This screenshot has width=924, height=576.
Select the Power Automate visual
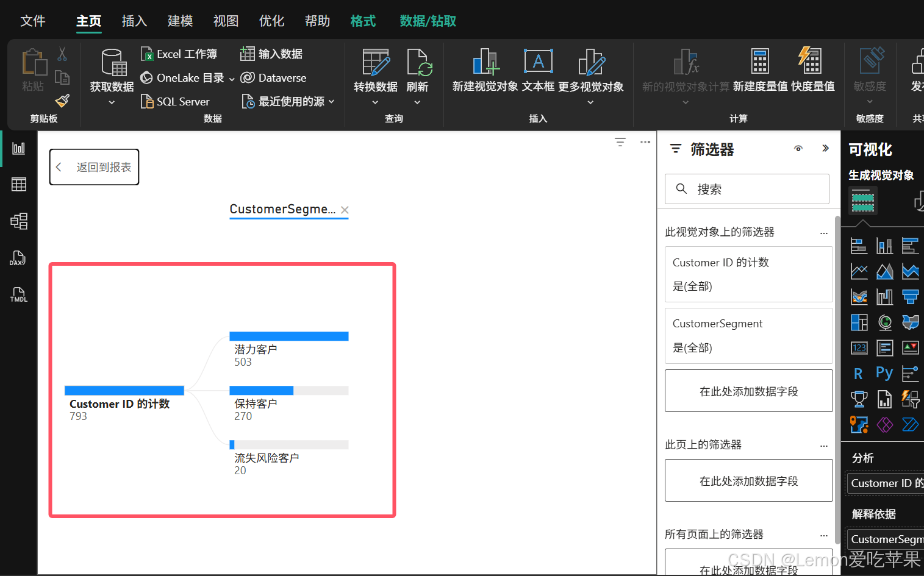point(910,424)
